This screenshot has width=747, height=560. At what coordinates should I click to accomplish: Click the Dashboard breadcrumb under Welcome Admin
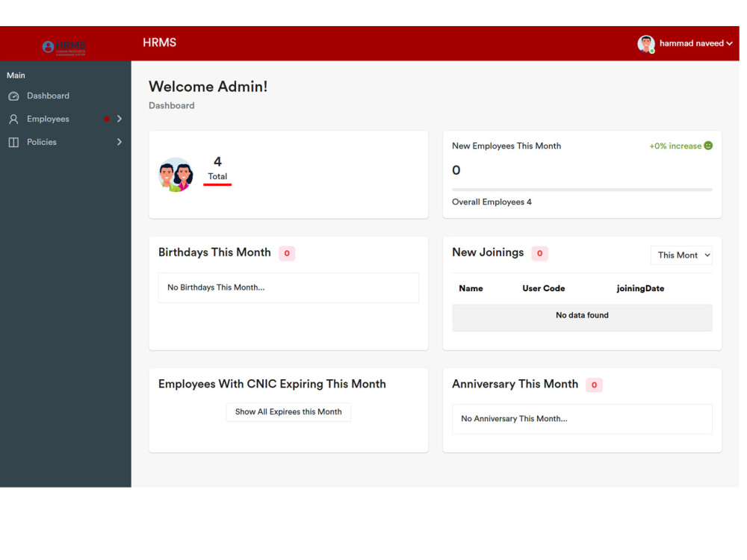coord(172,106)
